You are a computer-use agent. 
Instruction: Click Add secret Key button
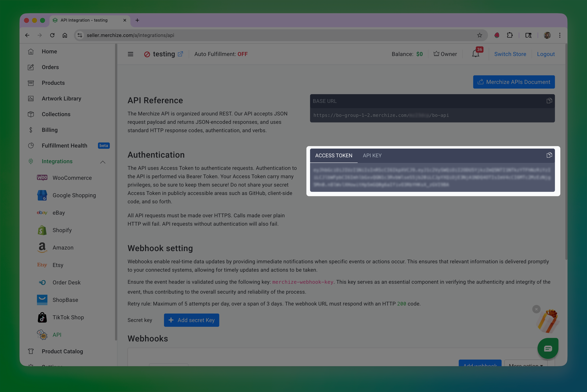point(191,320)
